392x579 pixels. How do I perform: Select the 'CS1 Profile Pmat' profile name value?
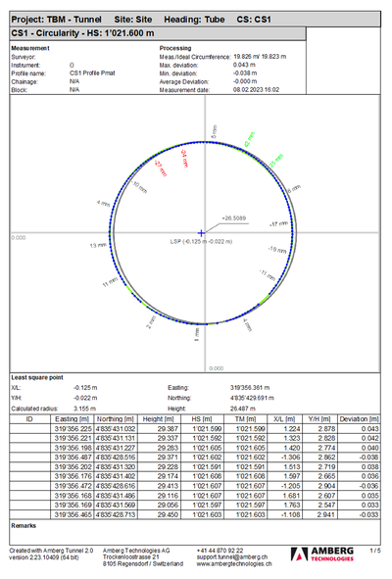pos(92,73)
